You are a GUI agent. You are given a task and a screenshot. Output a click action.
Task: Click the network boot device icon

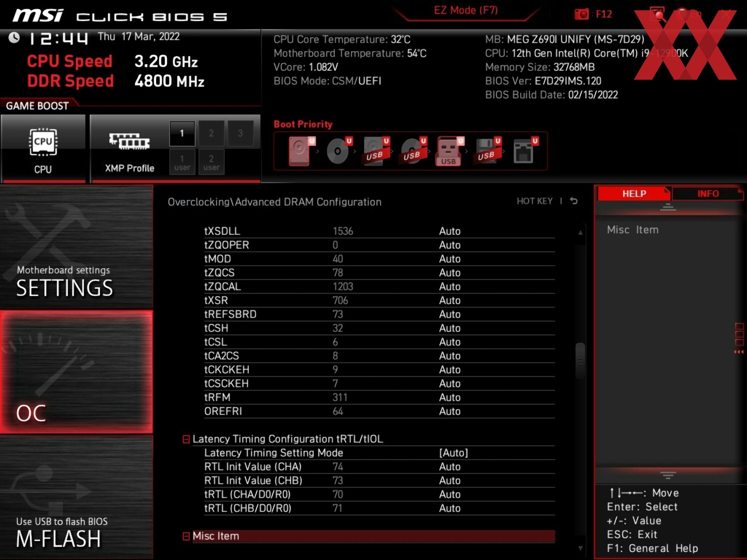click(x=525, y=151)
